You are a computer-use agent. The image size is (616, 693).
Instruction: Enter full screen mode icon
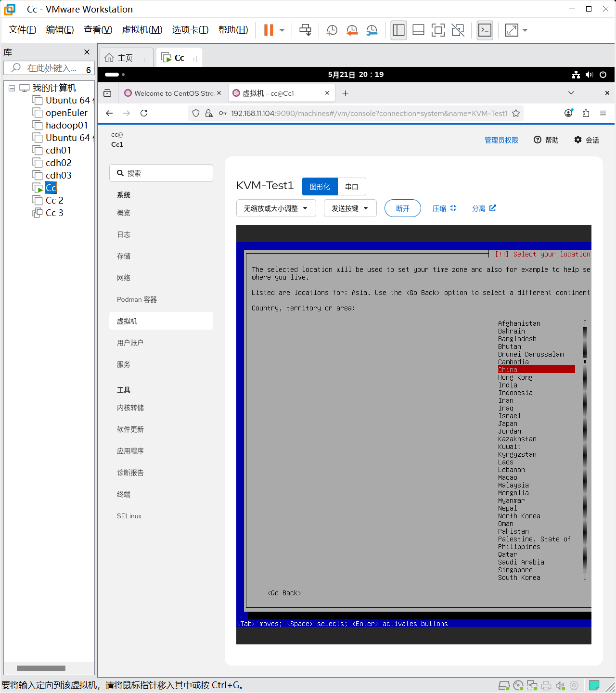[x=438, y=30]
